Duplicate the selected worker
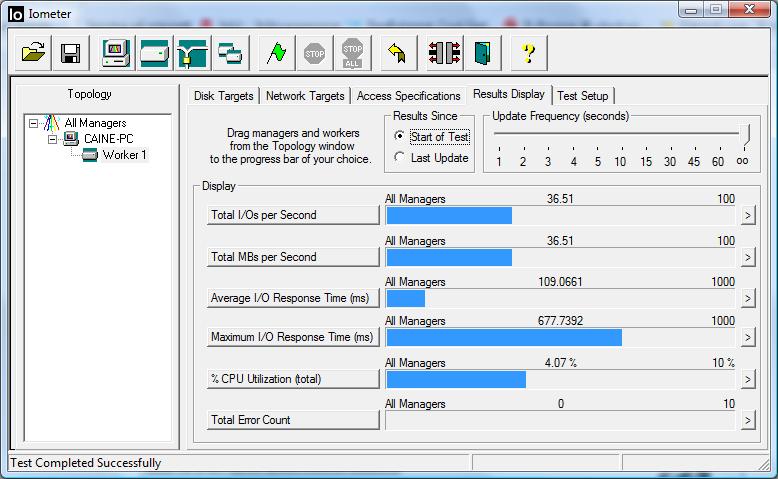Viewport: 778px width, 479px height. tap(230, 53)
